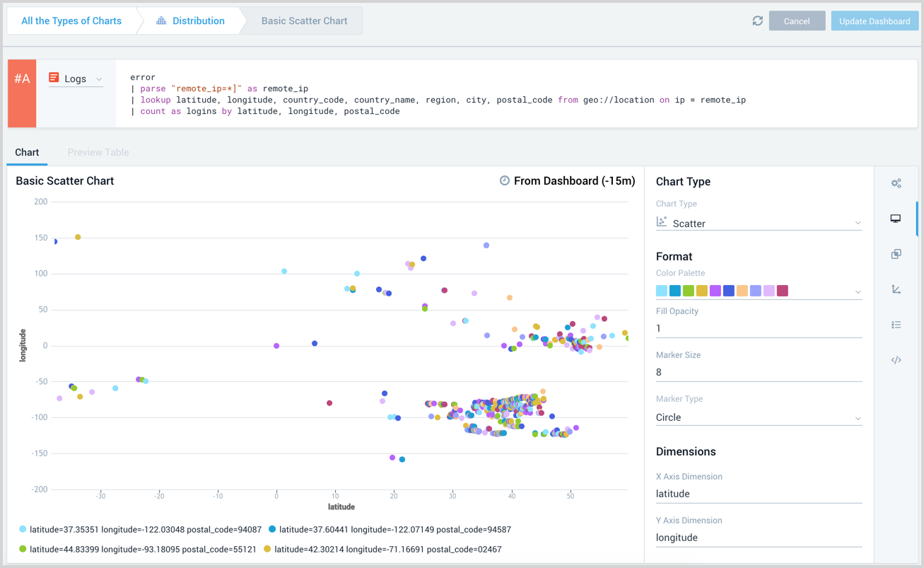Click the Marker Size input field

[759, 372]
